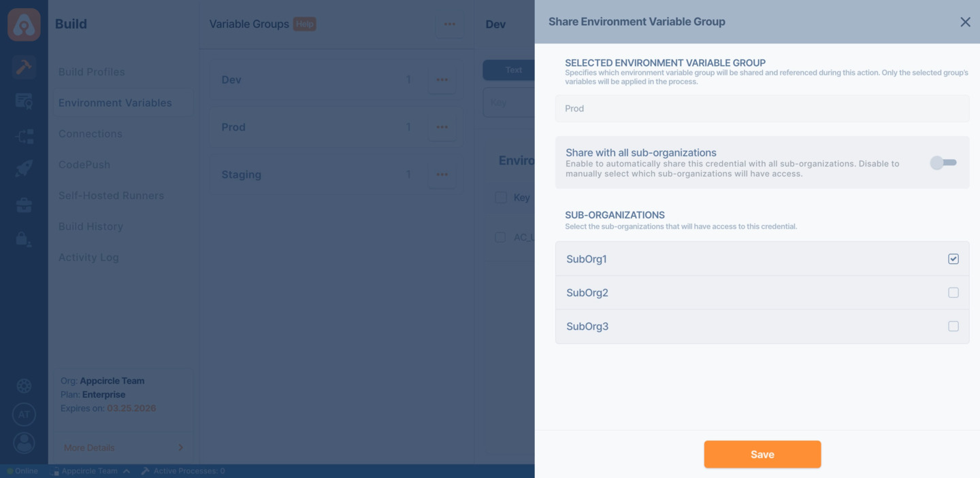The height and width of the screenshot is (478, 980).
Task: Select the Build module hammer icon
Action: (x=24, y=67)
